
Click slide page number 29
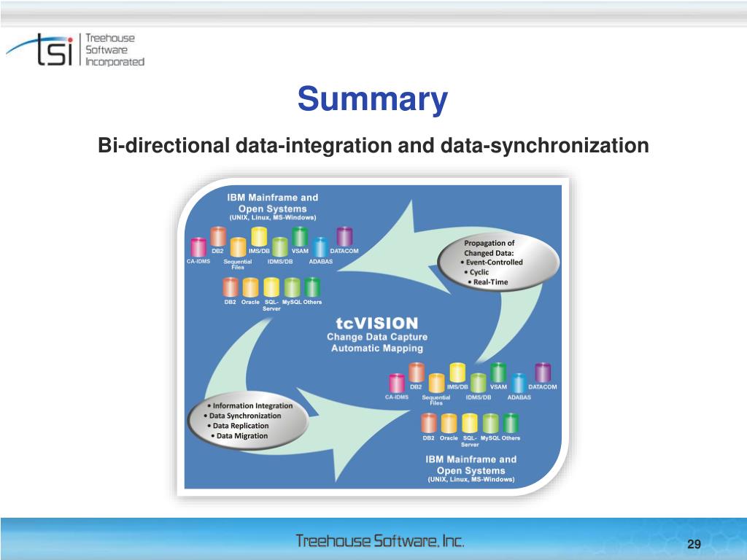(x=694, y=544)
